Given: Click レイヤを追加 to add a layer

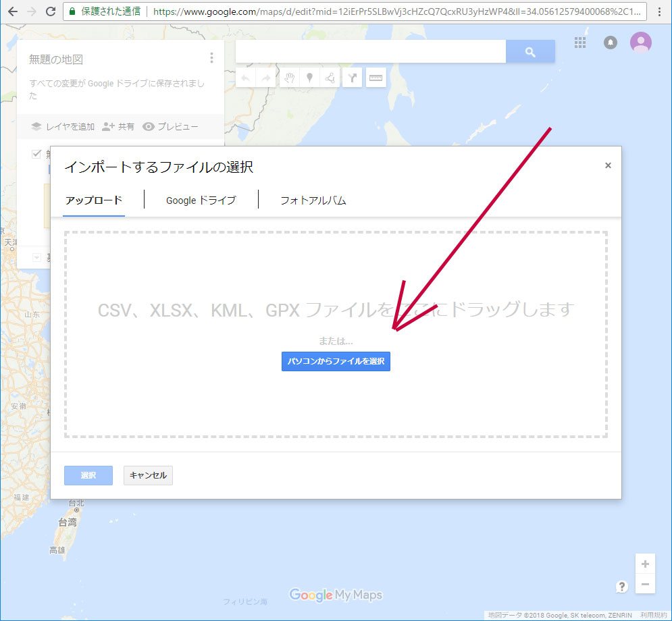Looking at the screenshot, I should point(63,127).
